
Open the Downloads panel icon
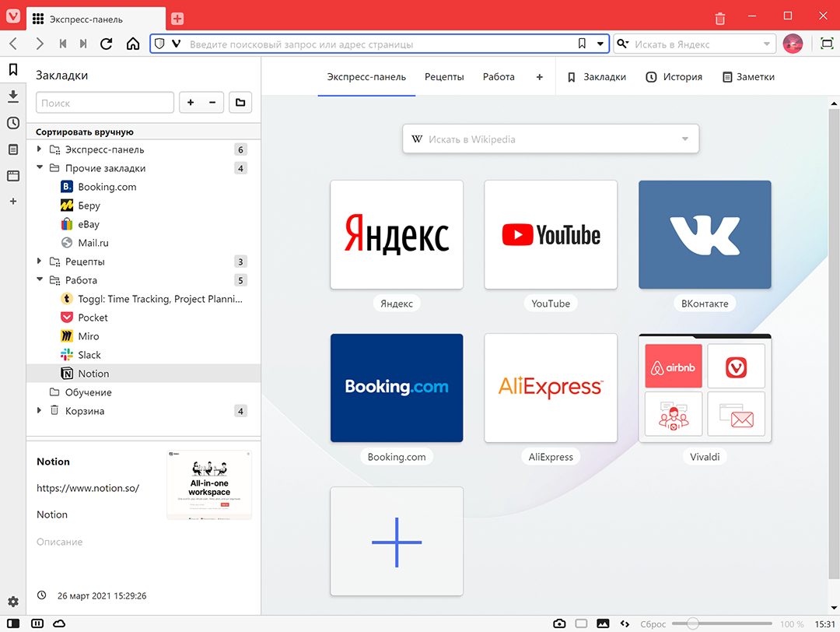click(13, 96)
